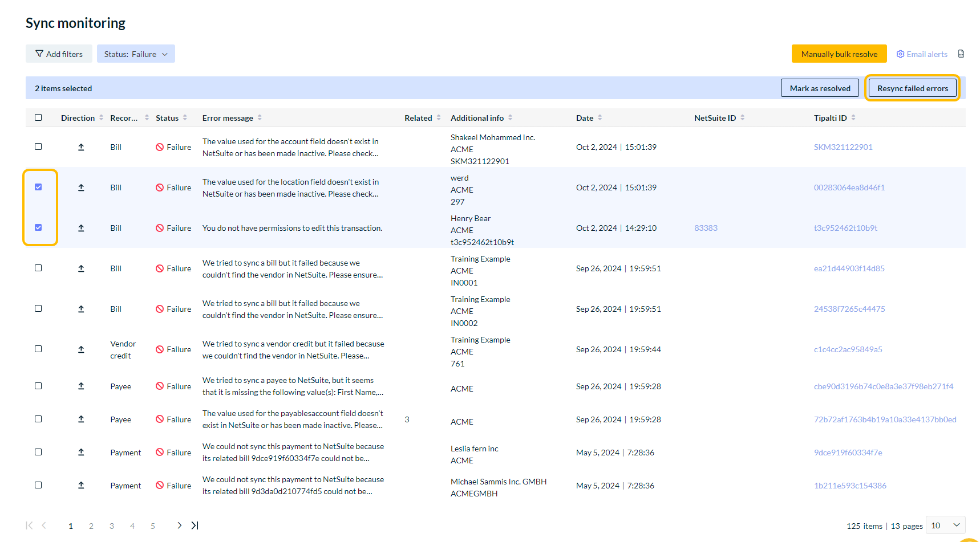Click the Resync failed errors button
The image size is (980, 542).
click(912, 88)
